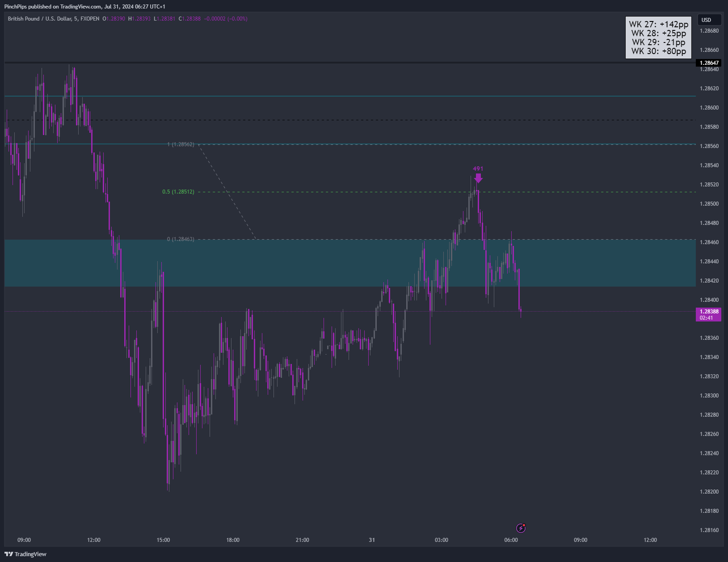Click the 1.28560 price scale label
Screen dimensions: 728x562
point(709,146)
